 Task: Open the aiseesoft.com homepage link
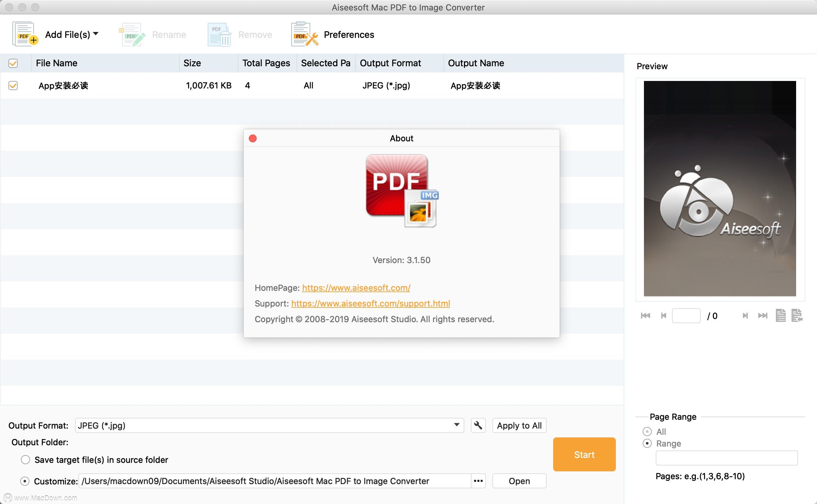click(356, 288)
